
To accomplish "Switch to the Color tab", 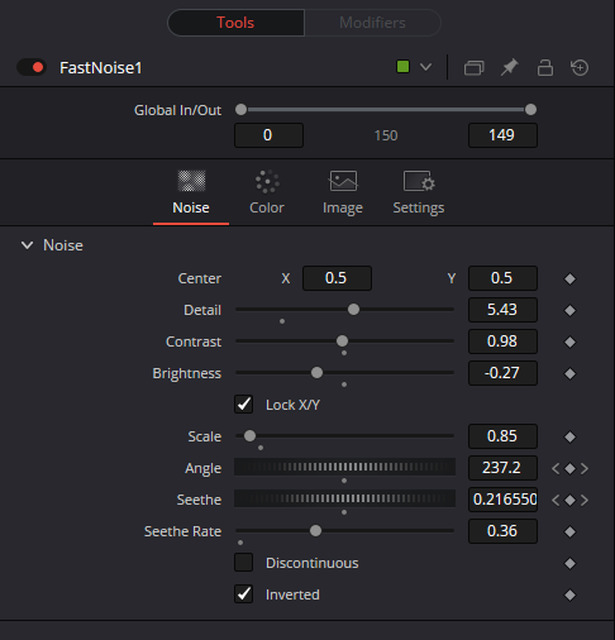I will coord(267,193).
